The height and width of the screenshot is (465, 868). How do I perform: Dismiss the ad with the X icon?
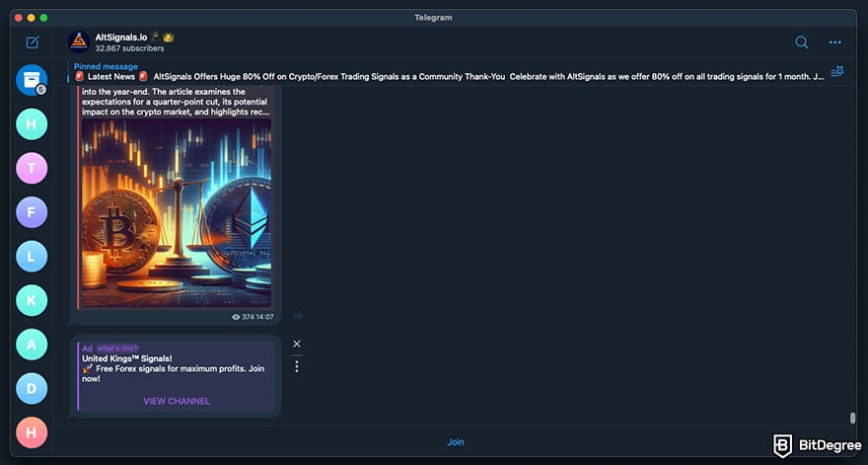(x=297, y=344)
